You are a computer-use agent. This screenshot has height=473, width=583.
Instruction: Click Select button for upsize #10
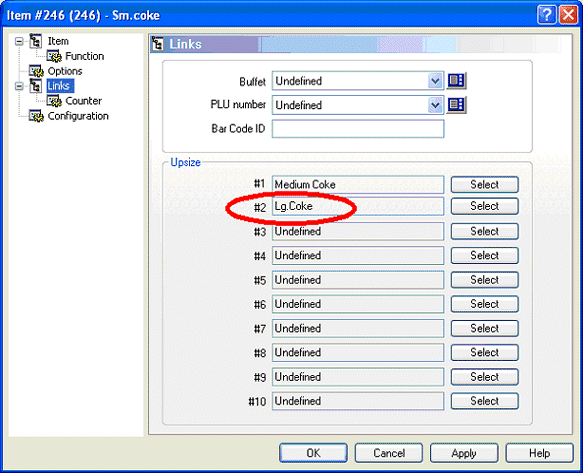484,401
